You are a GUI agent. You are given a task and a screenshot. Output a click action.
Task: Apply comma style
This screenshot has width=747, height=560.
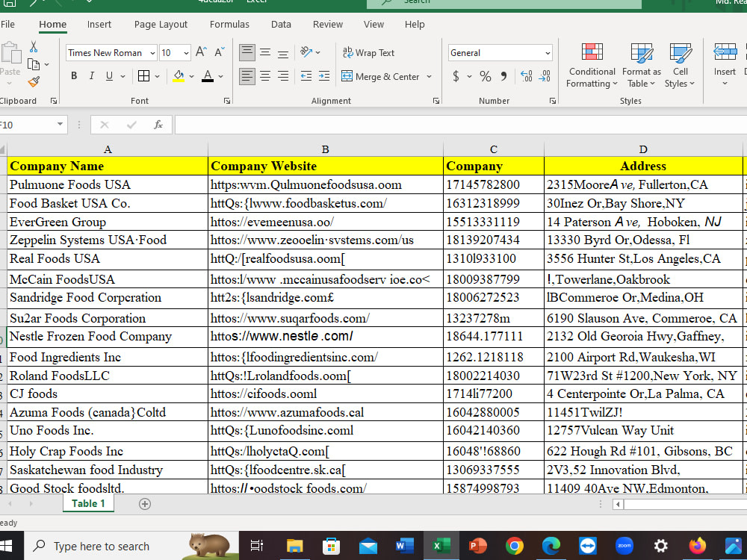pyautogui.click(x=504, y=76)
